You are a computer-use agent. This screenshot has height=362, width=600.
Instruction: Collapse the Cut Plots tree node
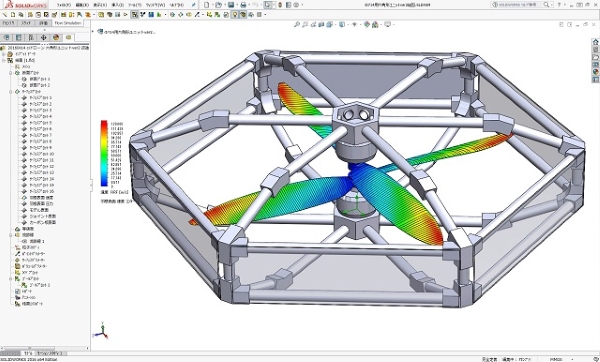click(x=11, y=72)
